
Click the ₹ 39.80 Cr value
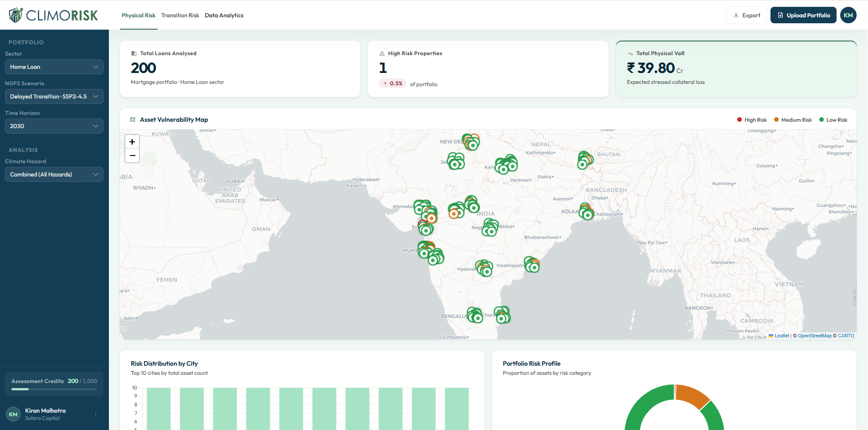tap(655, 68)
